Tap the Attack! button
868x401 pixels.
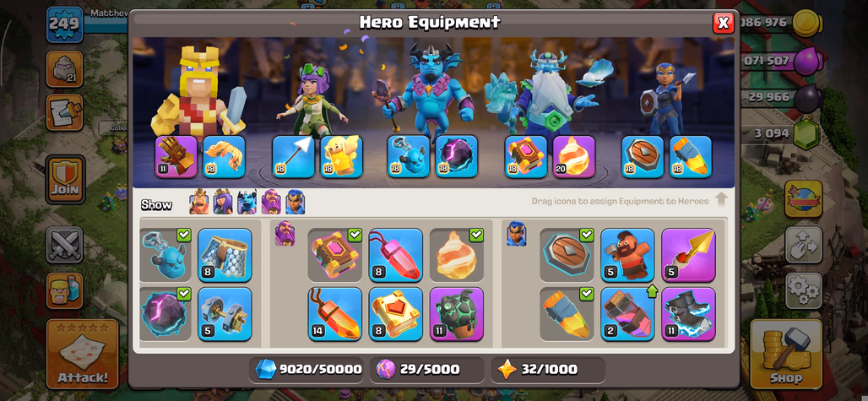83,354
